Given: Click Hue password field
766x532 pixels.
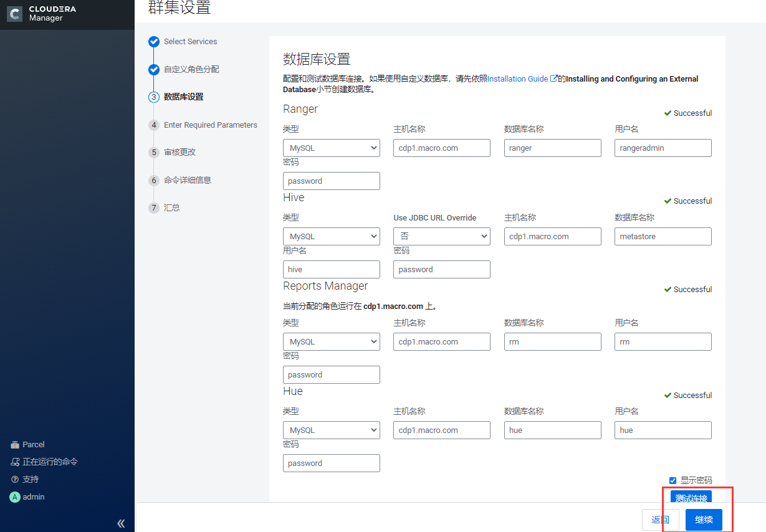Looking at the screenshot, I should click(x=332, y=463).
